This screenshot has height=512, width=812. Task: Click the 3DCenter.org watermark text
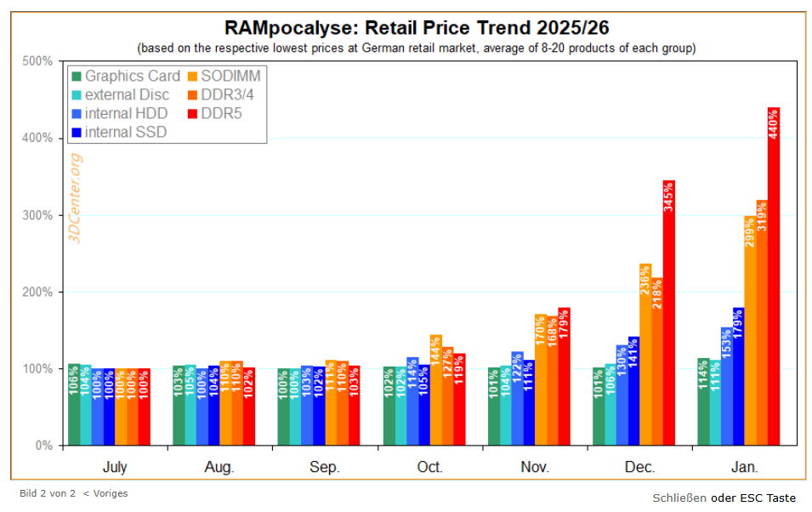click(x=75, y=198)
